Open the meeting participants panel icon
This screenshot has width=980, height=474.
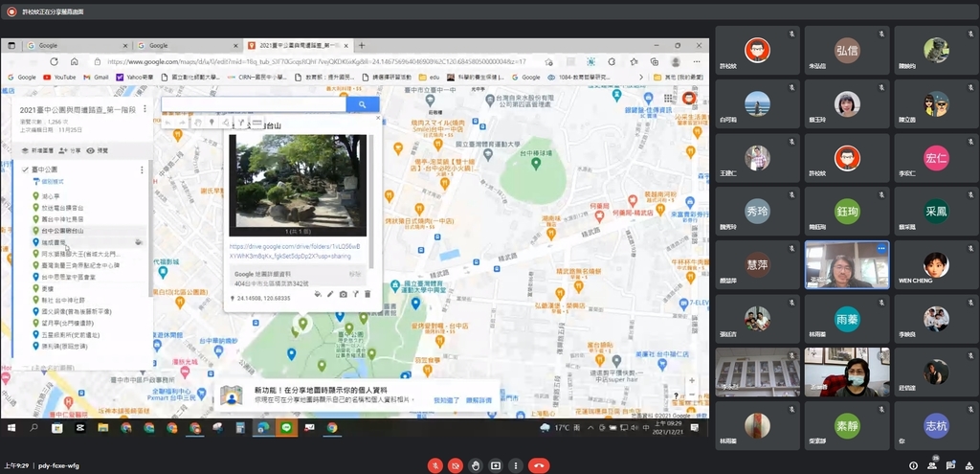pyautogui.click(x=932, y=464)
